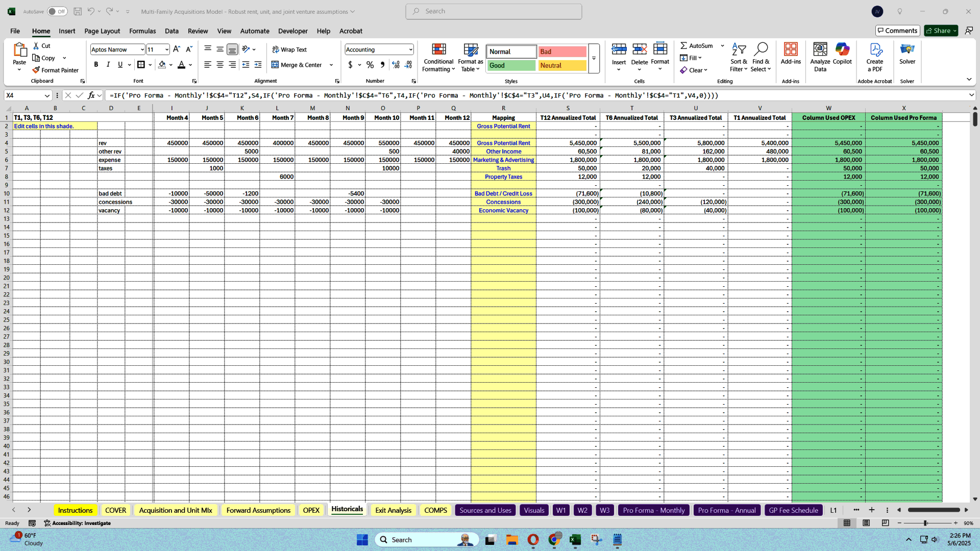980x551 pixels.
Task: Open the Format cells menu
Action: 660,56
